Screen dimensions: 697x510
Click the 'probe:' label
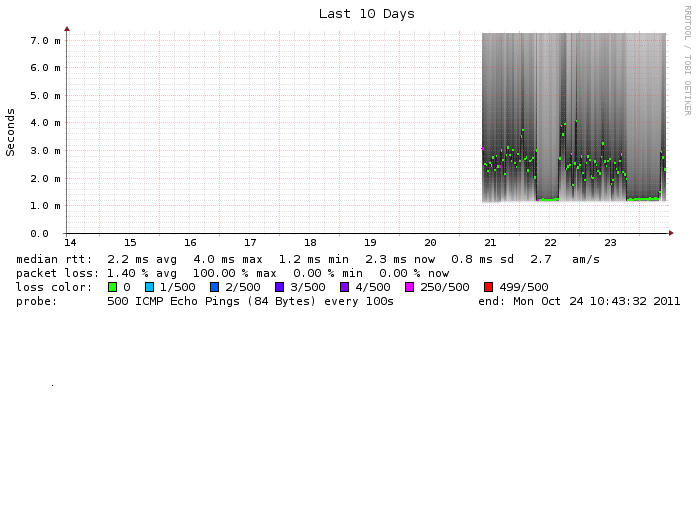(37, 301)
